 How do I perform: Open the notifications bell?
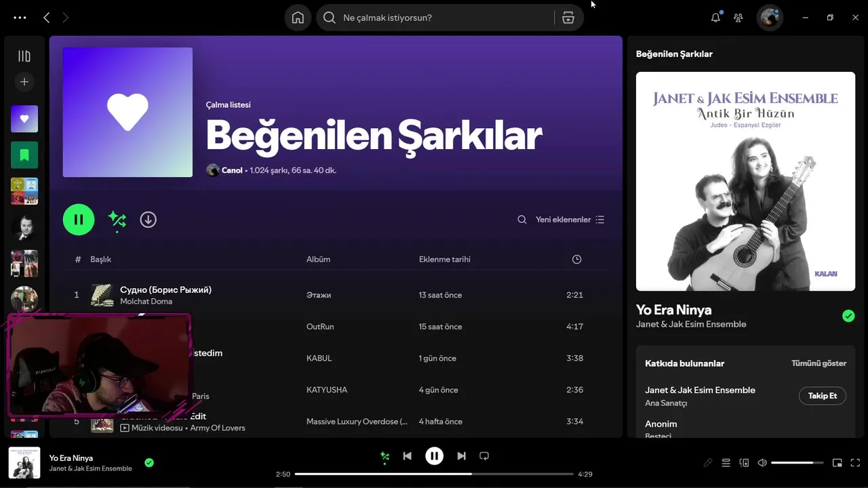click(715, 18)
